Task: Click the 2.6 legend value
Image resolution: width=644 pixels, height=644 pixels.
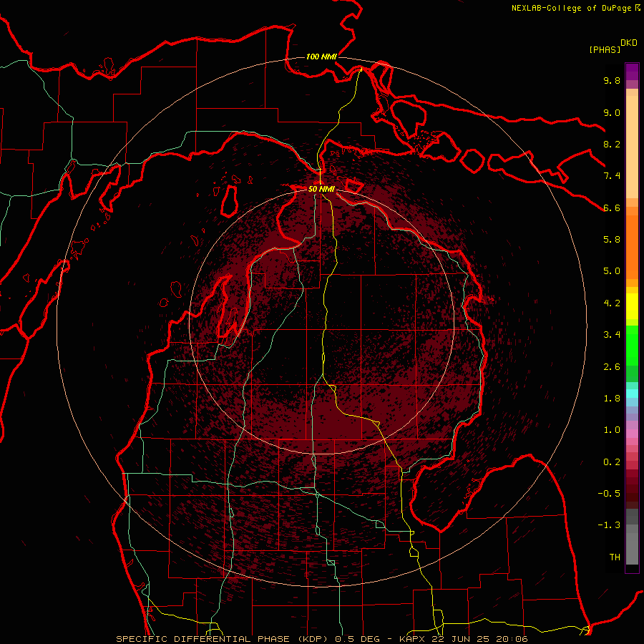Action: click(x=612, y=367)
